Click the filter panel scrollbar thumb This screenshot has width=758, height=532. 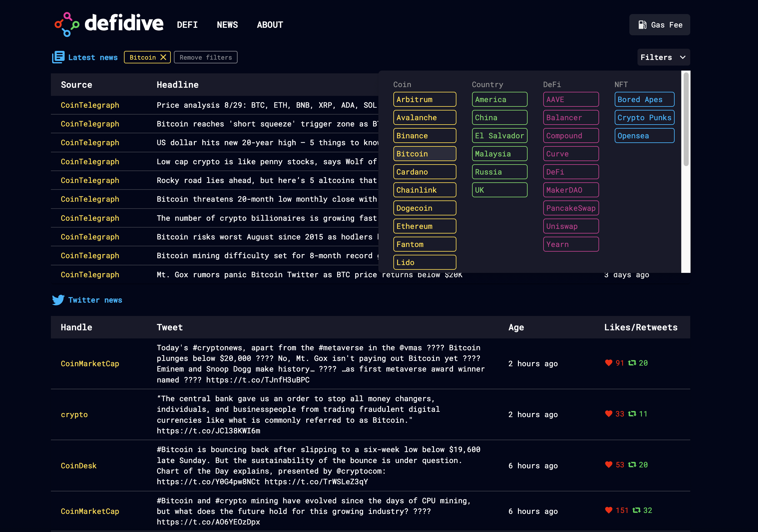686,119
